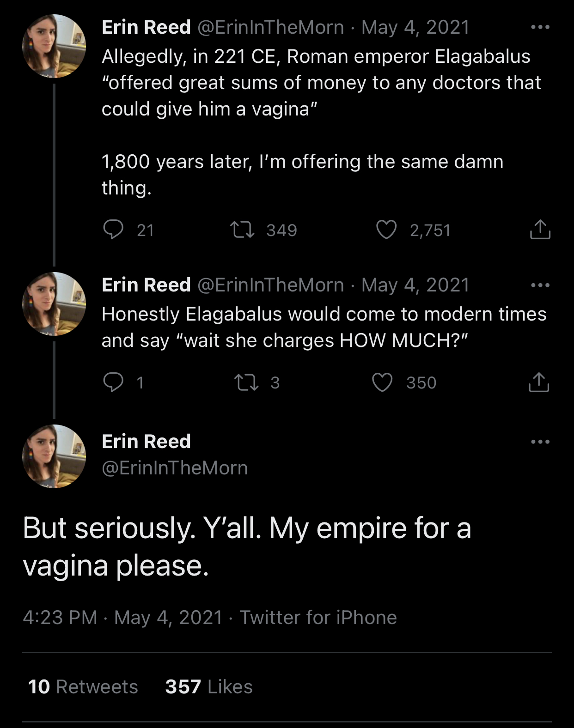Tap Erin Reed's avatar on main tweet
Image resolution: width=574 pixels, height=728 pixels.
click(54, 456)
